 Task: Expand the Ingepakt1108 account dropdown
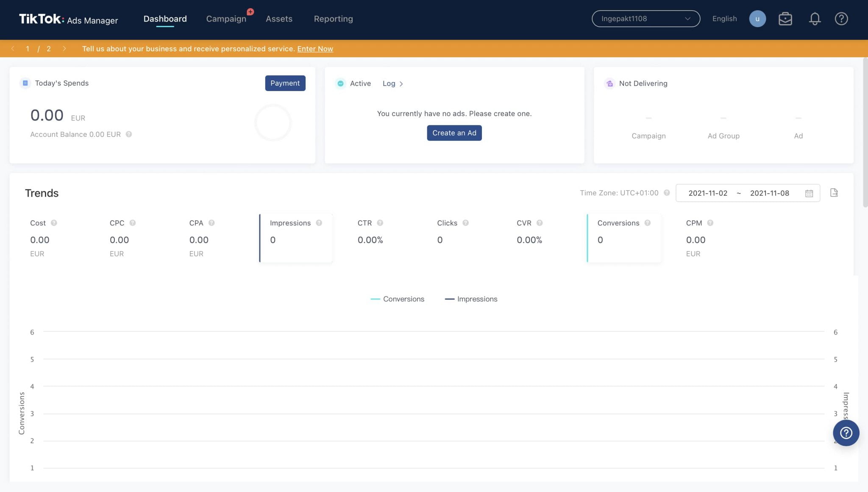645,19
